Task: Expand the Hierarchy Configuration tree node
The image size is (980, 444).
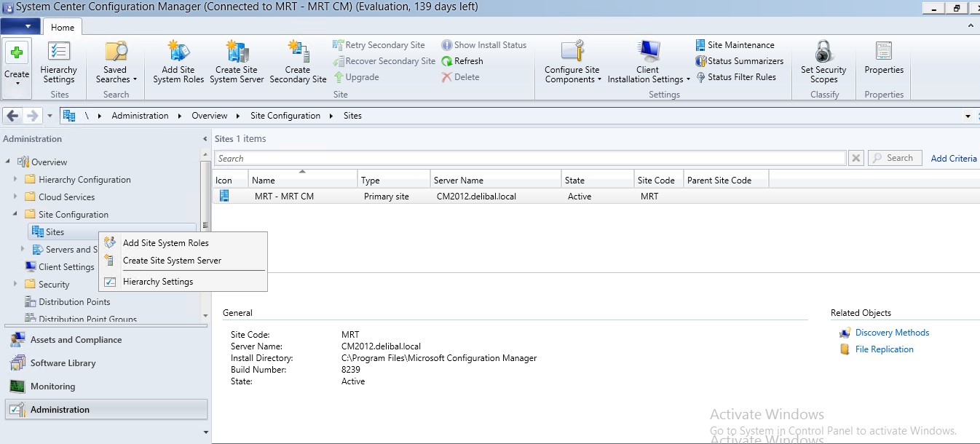Action: (15, 179)
